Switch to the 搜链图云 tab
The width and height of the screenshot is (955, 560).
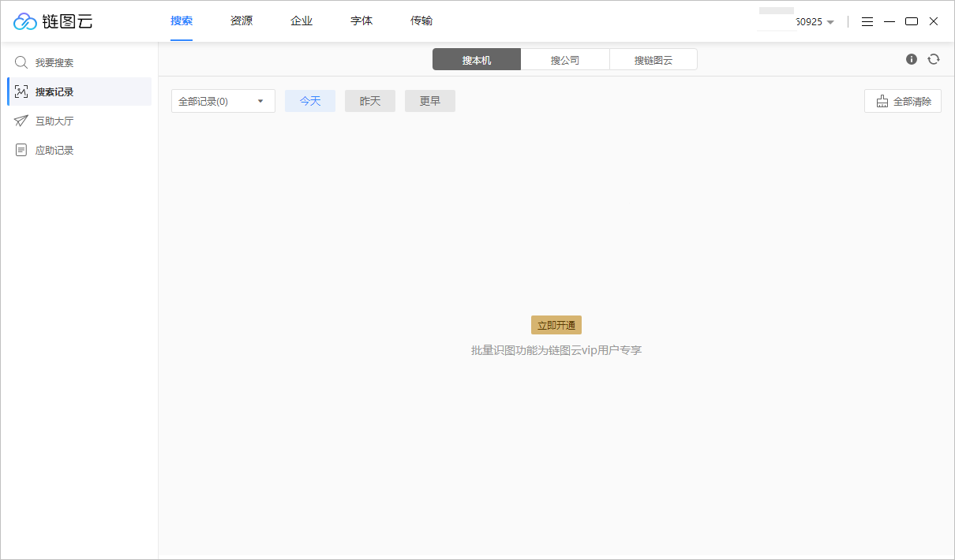point(654,58)
